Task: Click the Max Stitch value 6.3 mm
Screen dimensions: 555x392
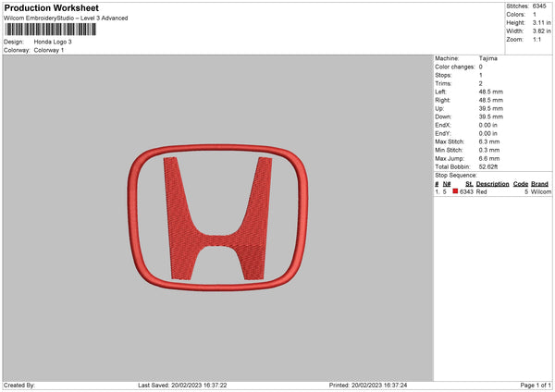Action: pos(489,141)
